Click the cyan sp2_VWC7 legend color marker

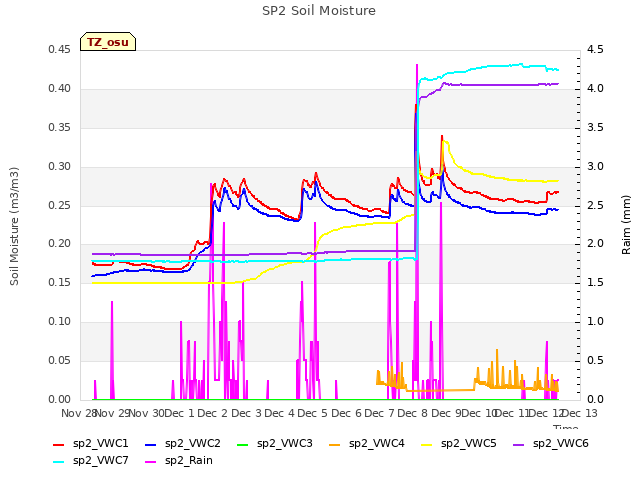[59, 462]
